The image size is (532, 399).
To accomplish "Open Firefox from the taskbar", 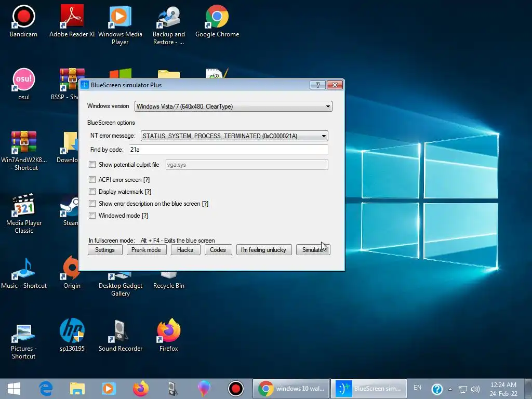I will (x=140, y=389).
